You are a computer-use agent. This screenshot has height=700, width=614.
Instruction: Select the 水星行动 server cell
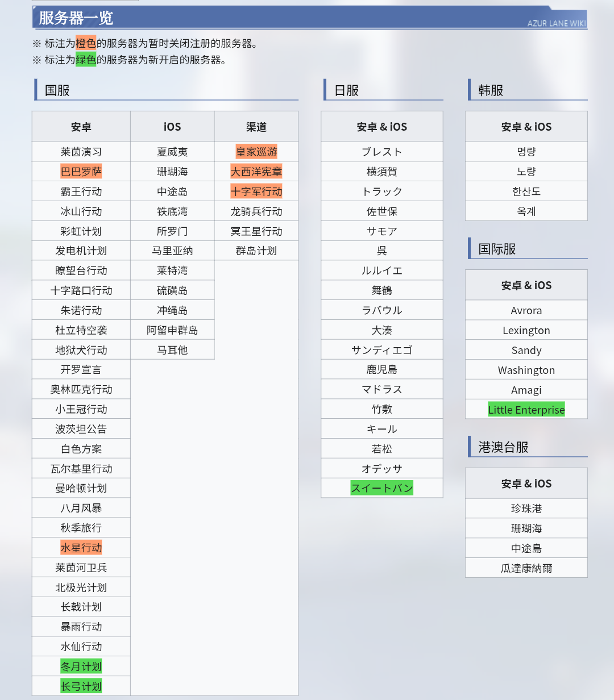81,548
